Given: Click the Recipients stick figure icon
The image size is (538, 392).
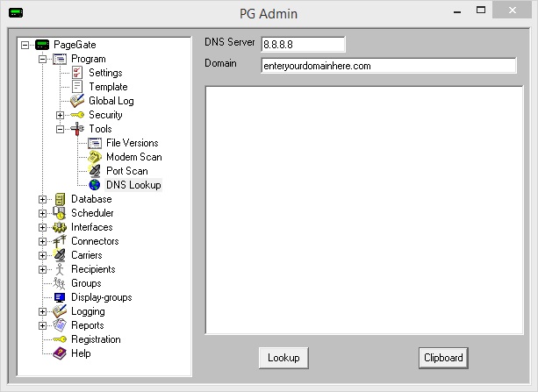Looking at the screenshot, I should (60, 269).
